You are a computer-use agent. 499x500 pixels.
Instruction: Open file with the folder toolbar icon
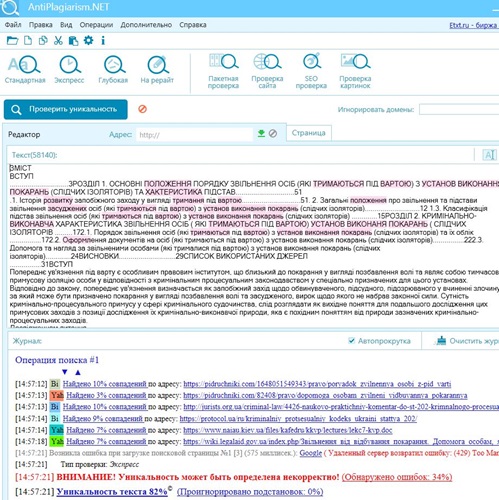pyautogui.click(x=12, y=41)
